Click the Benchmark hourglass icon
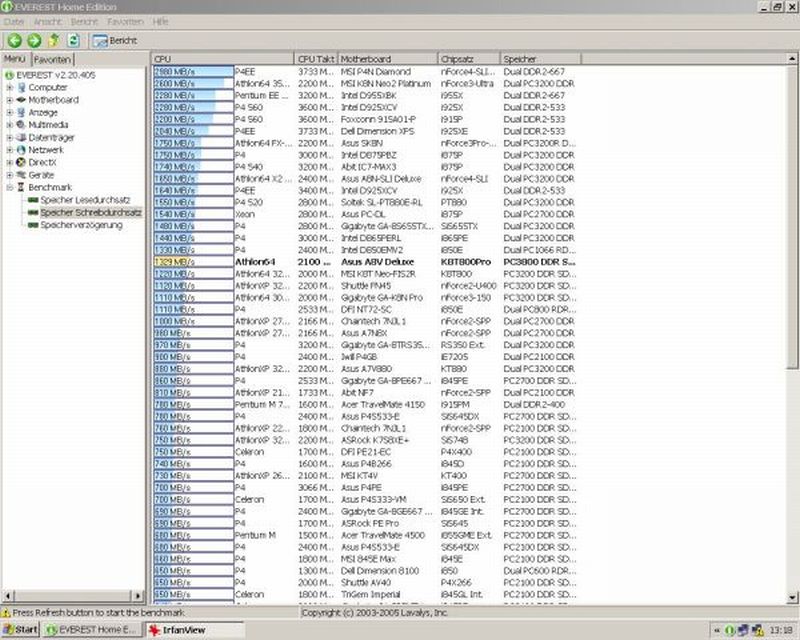Screen dimensions: 800x640 coord(21,187)
